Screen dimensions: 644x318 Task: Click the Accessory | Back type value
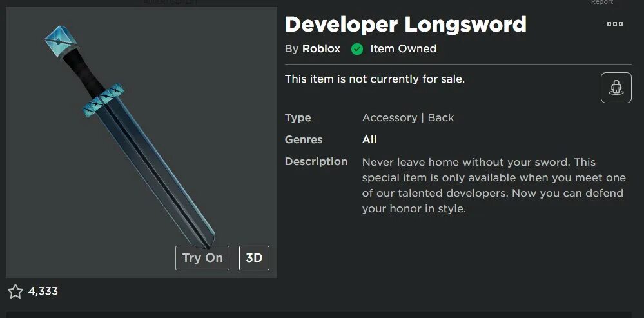[408, 118]
